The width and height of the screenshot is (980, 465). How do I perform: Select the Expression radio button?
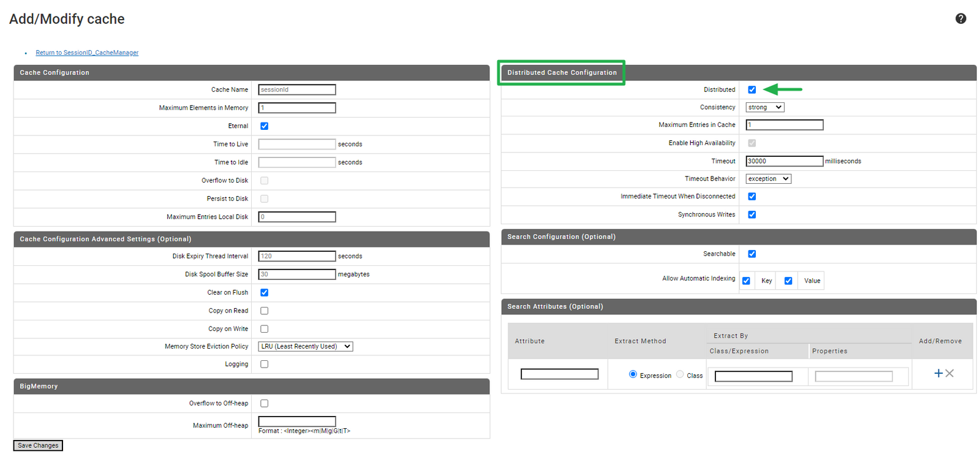point(633,374)
